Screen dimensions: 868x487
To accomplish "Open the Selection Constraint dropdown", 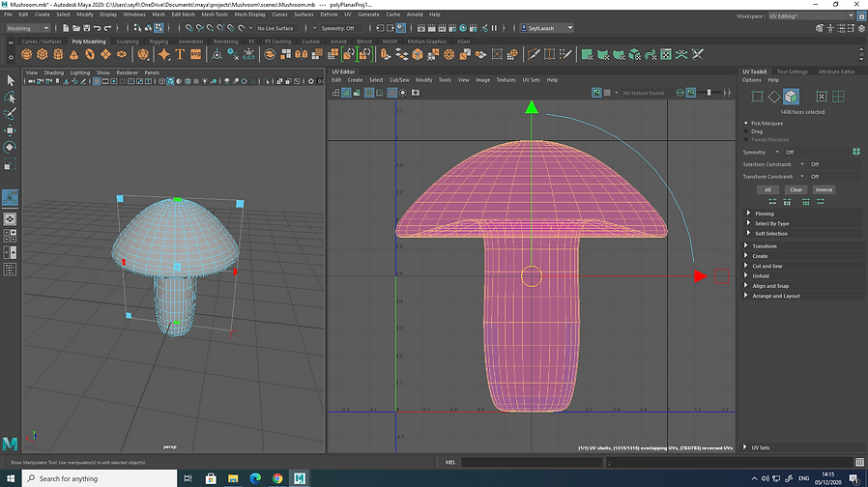I will [x=802, y=164].
